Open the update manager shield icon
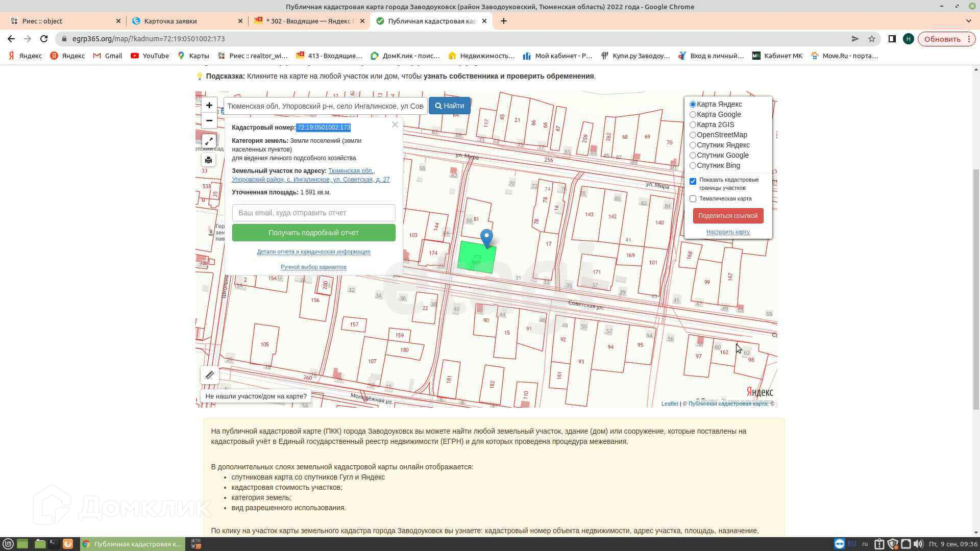 click(892, 544)
